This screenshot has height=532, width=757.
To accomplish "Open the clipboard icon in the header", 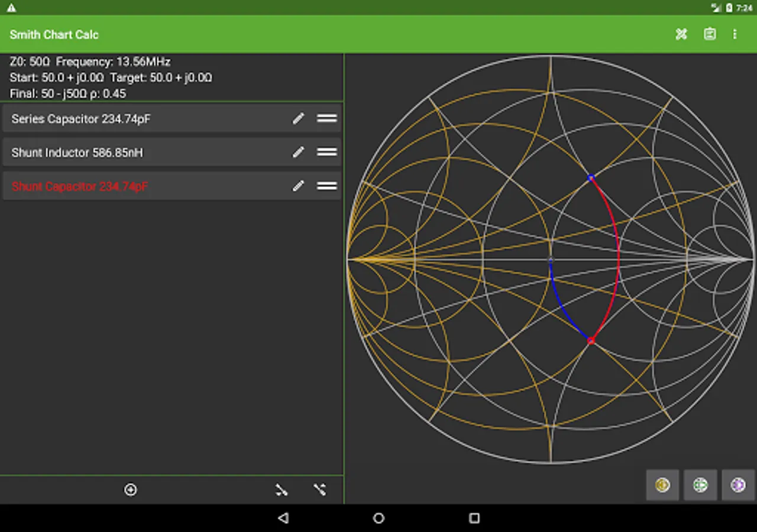I will pyautogui.click(x=710, y=34).
